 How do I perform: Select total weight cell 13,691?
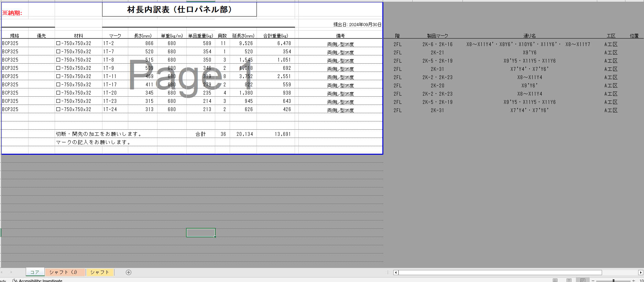point(282,134)
